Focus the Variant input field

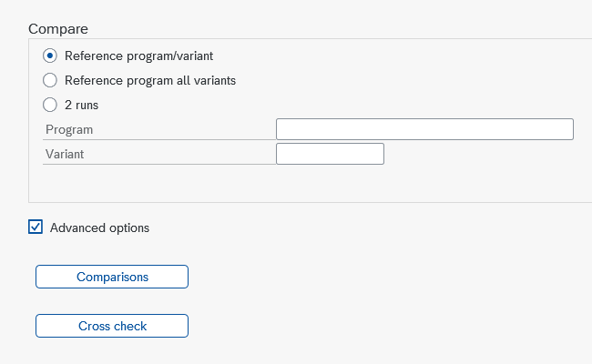(x=330, y=154)
